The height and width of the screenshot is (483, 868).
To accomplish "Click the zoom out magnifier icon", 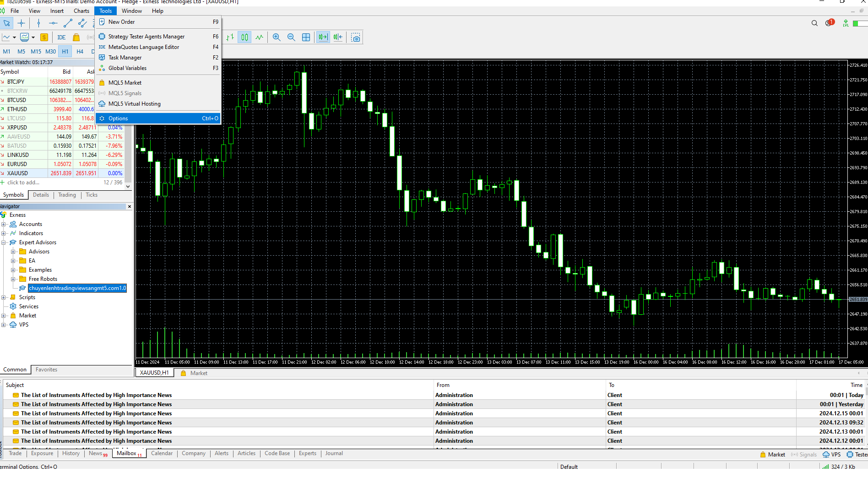I will coord(291,38).
